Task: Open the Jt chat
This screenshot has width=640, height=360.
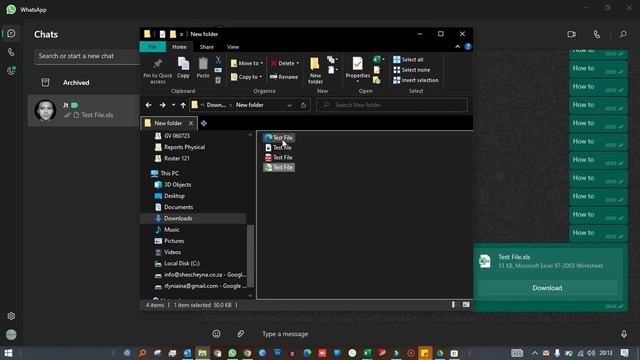Action: (x=84, y=110)
